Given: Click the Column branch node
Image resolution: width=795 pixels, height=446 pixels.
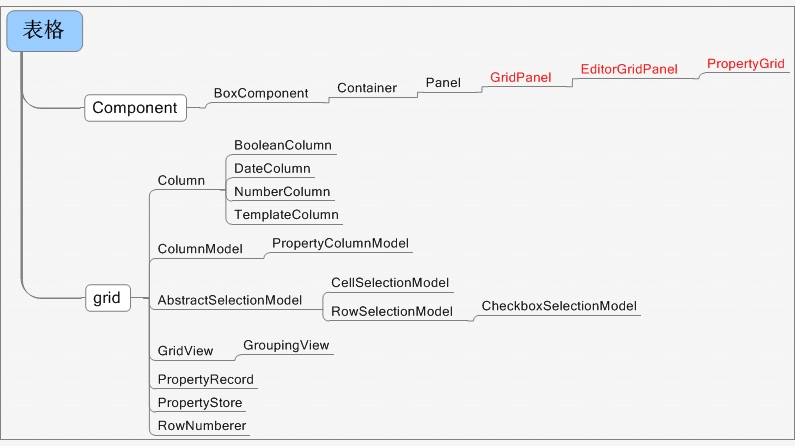Looking at the screenshot, I should 181,181.
